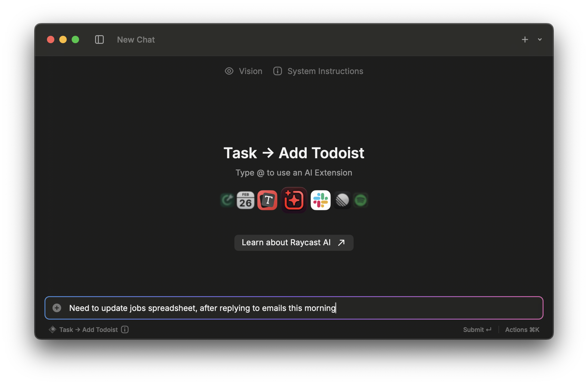Select the Calendar Feb 26 extension icon

tap(246, 200)
